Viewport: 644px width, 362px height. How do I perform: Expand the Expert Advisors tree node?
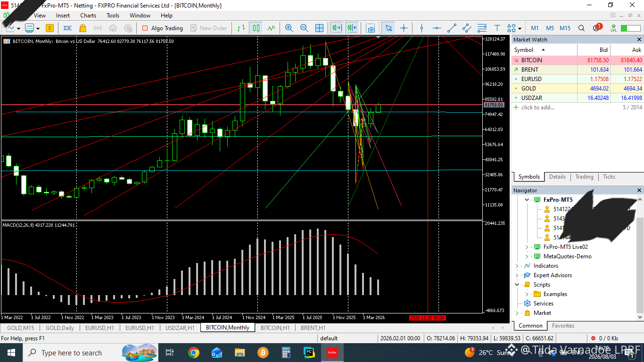pos(517,275)
